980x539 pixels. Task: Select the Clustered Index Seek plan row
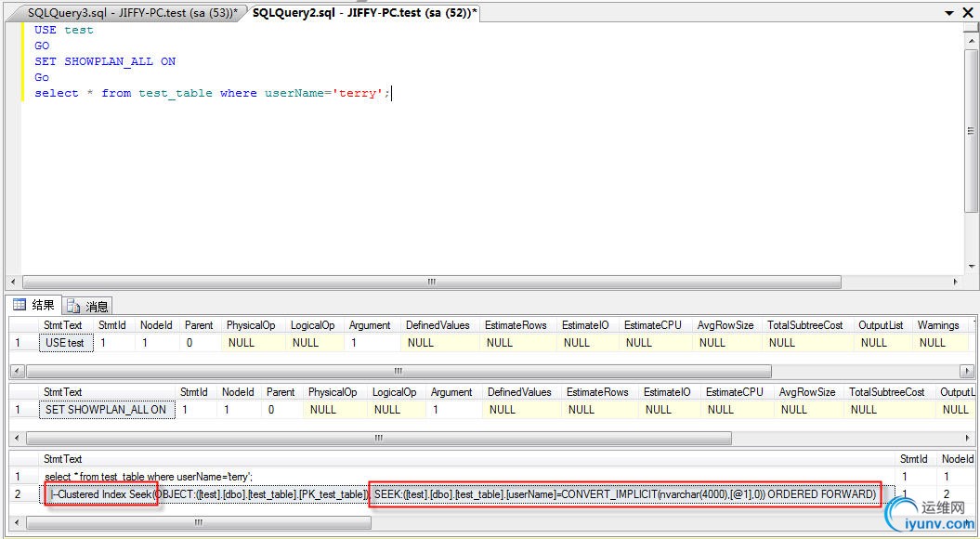click(x=467, y=494)
